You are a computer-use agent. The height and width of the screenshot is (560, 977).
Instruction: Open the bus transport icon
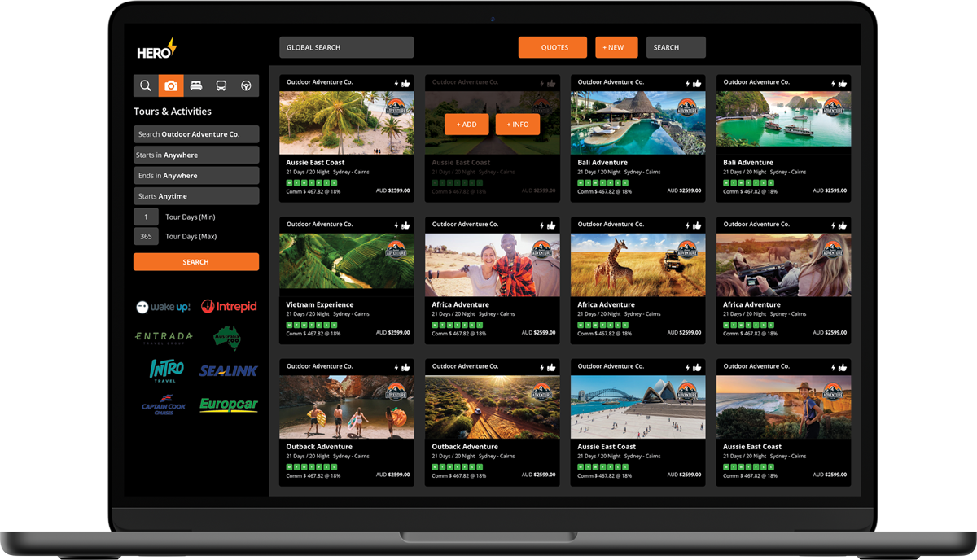pyautogui.click(x=221, y=85)
